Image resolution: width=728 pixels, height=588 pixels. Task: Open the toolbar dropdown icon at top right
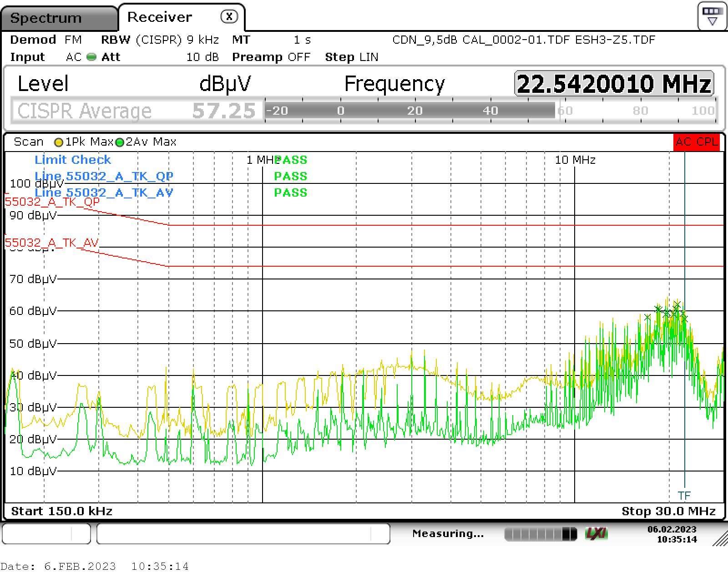pyautogui.click(x=712, y=16)
